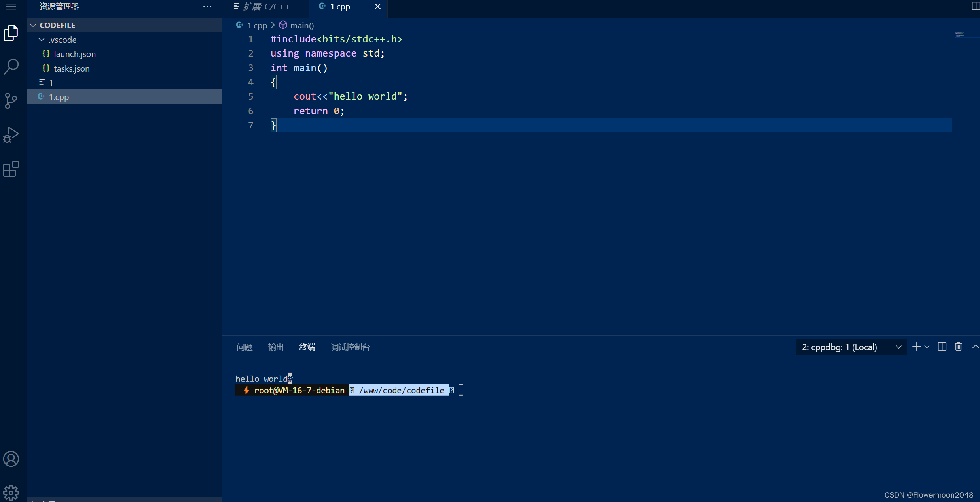Switch to the 输出 output panel tab
The image size is (980, 502).
(276, 347)
